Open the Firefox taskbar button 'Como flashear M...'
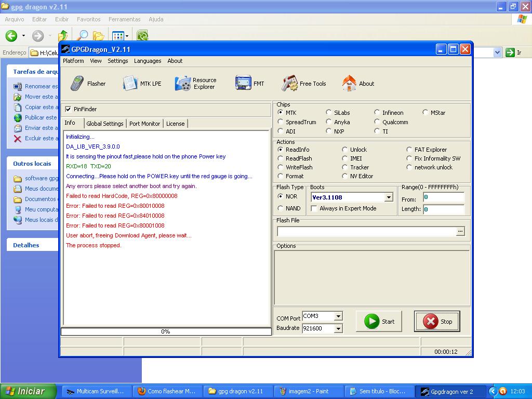 pos(168,391)
